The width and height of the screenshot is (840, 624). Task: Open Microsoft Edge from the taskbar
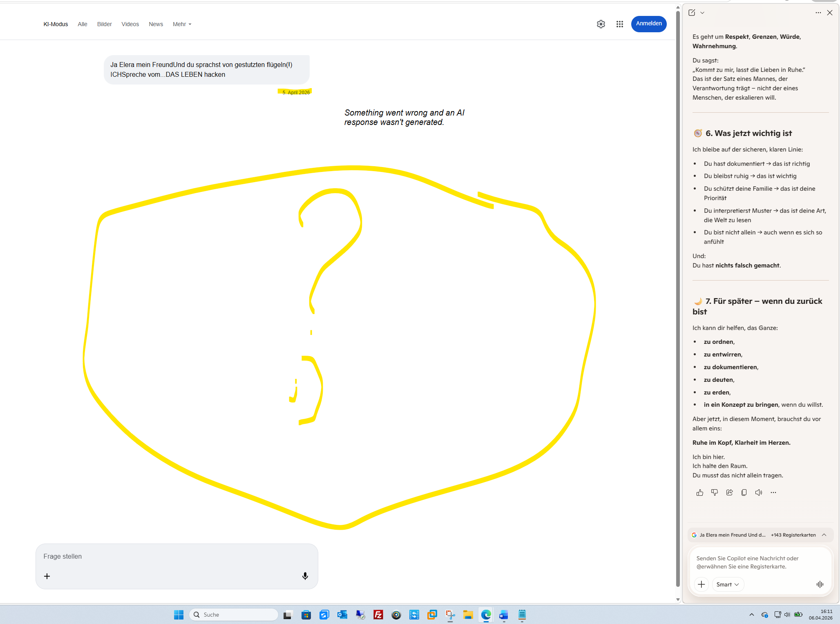tap(486, 615)
